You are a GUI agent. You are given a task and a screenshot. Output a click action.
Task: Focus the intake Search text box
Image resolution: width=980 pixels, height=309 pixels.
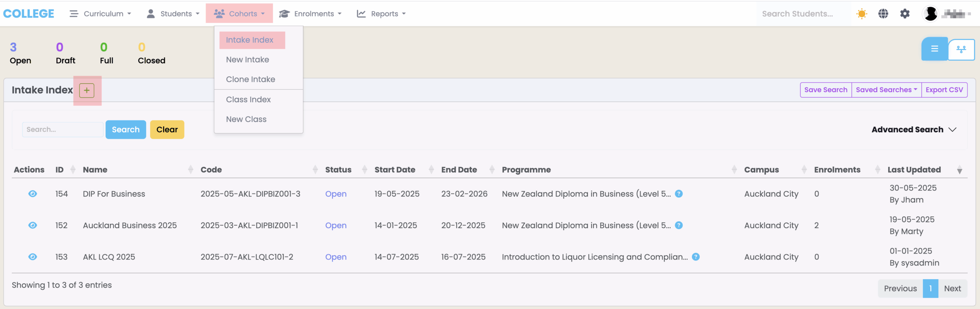(x=63, y=130)
